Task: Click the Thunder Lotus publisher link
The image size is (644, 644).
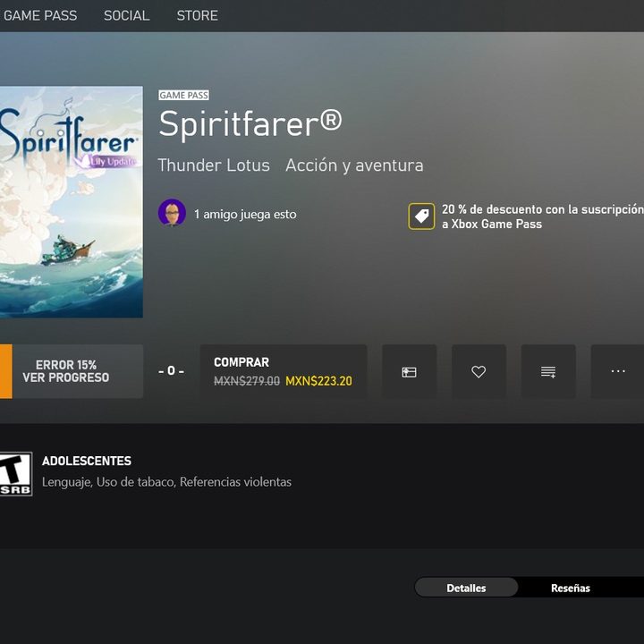Action: (x=214, y=165)
